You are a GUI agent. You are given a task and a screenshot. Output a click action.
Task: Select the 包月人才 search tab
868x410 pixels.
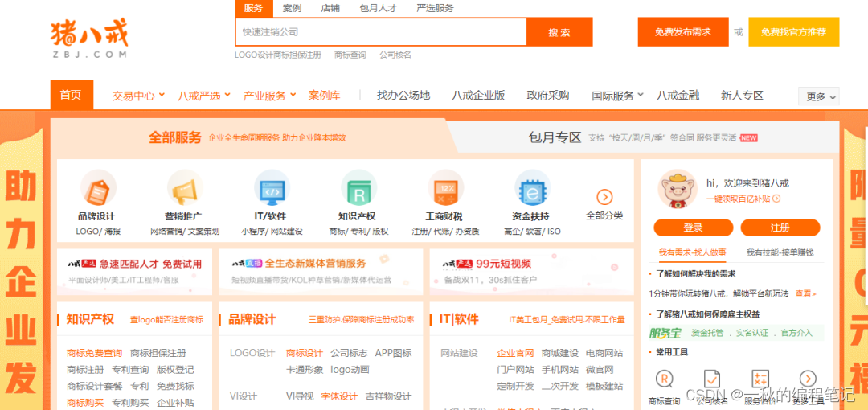point(378,8)
